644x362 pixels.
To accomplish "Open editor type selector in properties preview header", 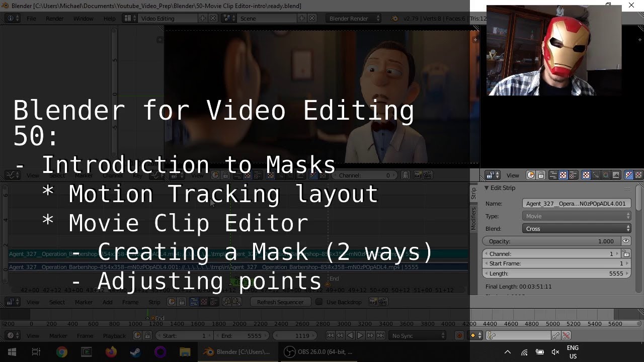I will pyautogui.click(x=492, y=175).
